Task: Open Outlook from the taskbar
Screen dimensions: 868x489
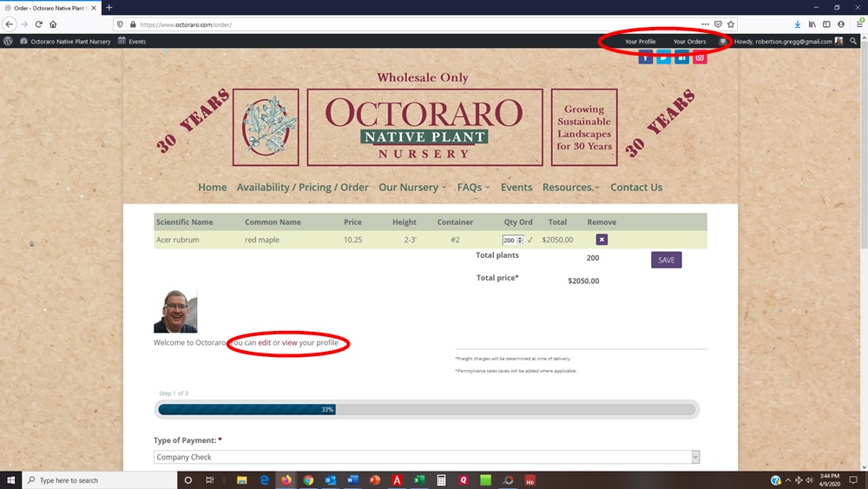Action: (x=331, y=480)
